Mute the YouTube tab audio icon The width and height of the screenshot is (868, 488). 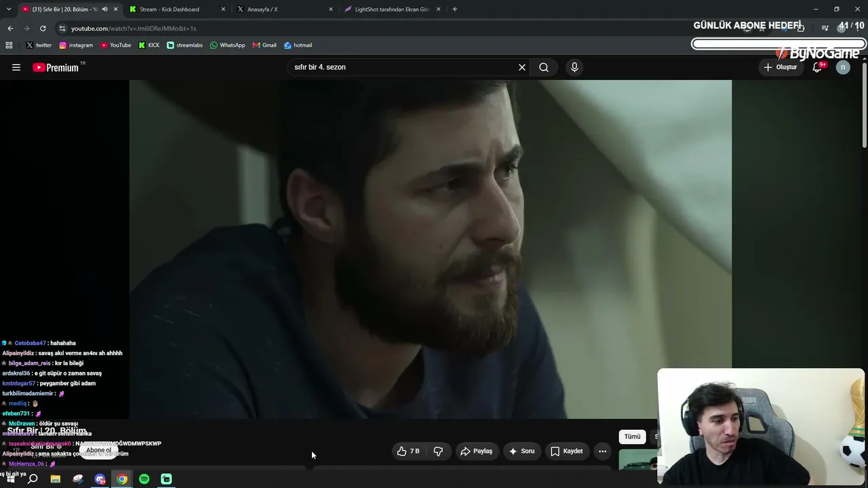(x=104, y=9)
